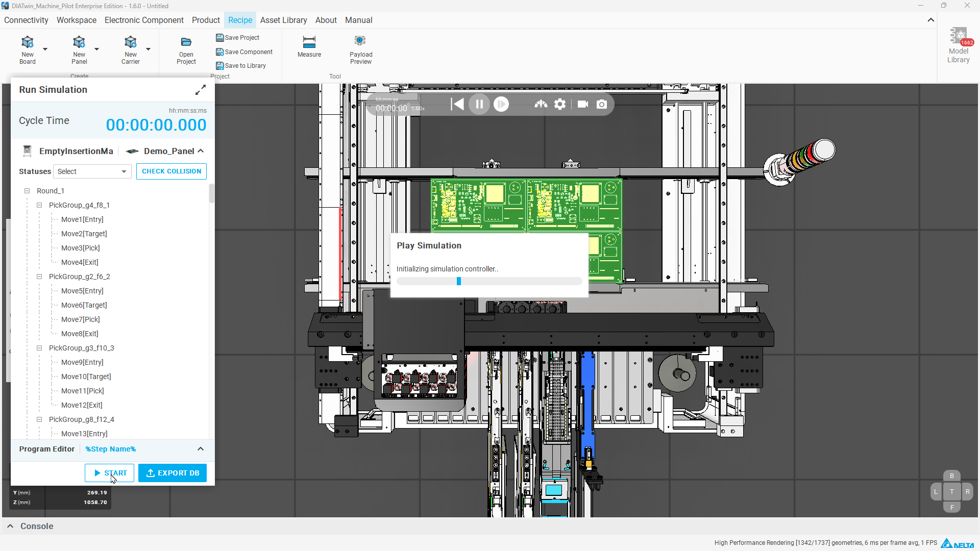980x551 pixels.
Task: Open the New Carrier dropdown arrow
Action: coord(148,49)
